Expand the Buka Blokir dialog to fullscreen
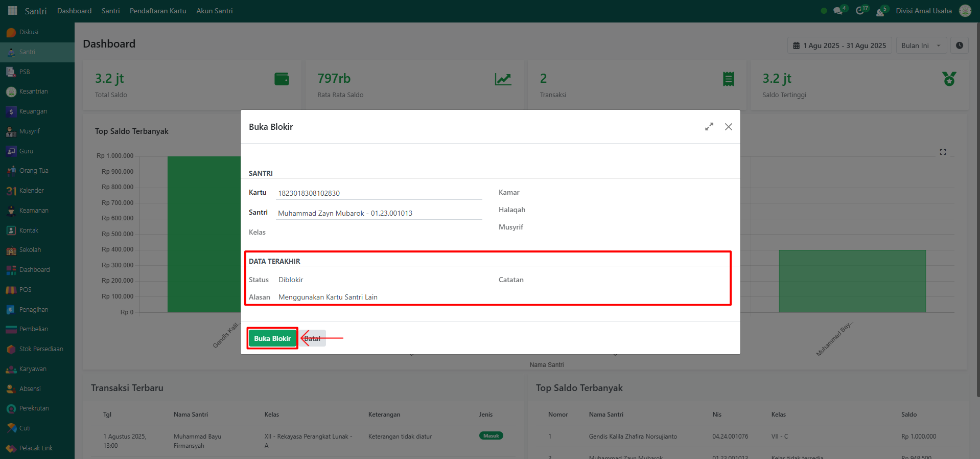The width and height of the screenshot is (980, 459). click(709, 127)
